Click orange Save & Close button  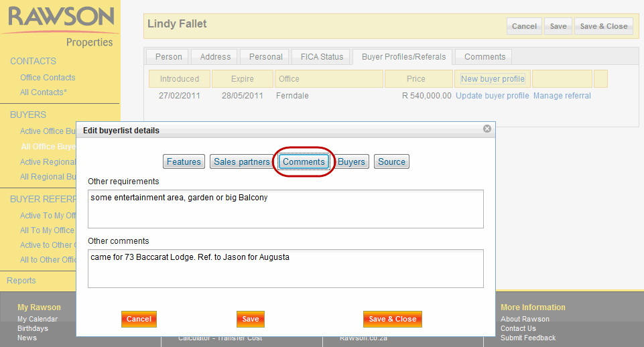click(x=393, y=319)
